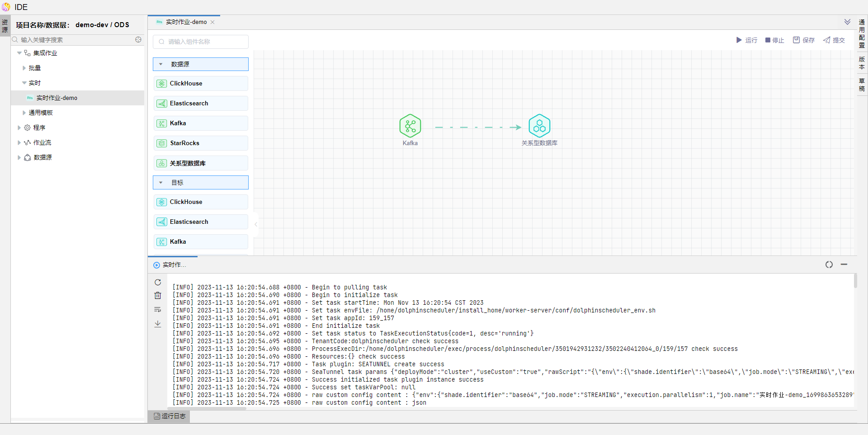
Task: Collapse the 数据源 component group
Action: pos(160,64)
